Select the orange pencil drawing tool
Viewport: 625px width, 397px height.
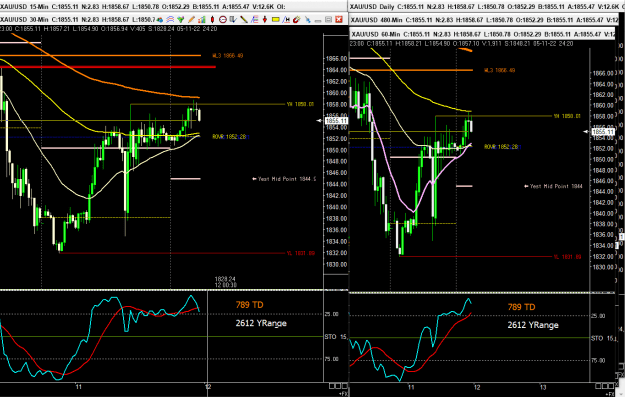pyautogui.click(x=191, y=20)
